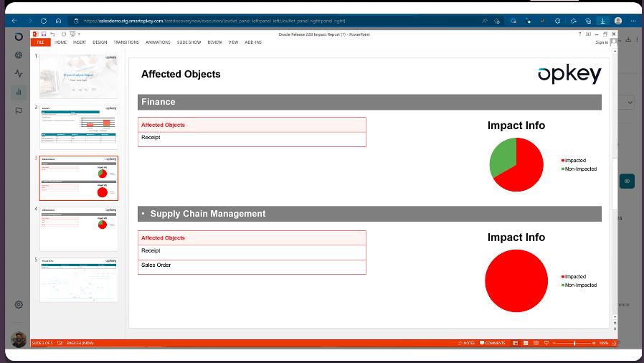The width and height of the screenshot is (644, 363).
Task: Select the Finance Impact Info pie chart
Action: pos(516,165)
